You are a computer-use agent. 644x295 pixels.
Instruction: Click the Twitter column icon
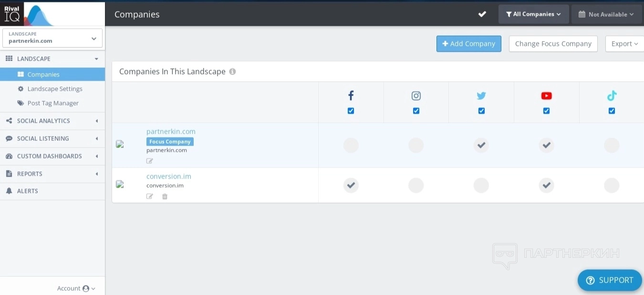pyautogui.click(x=481, y=96)
